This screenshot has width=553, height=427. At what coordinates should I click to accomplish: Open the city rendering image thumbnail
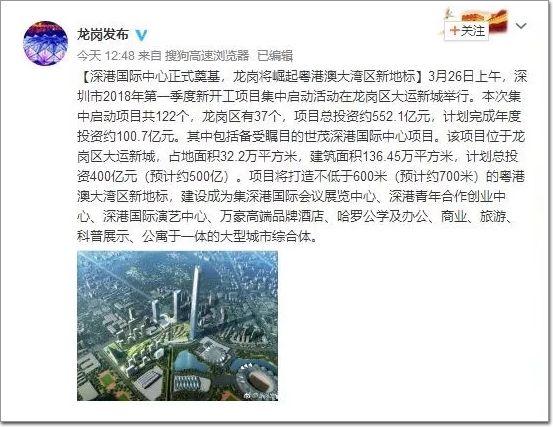[x=177, y=326]
